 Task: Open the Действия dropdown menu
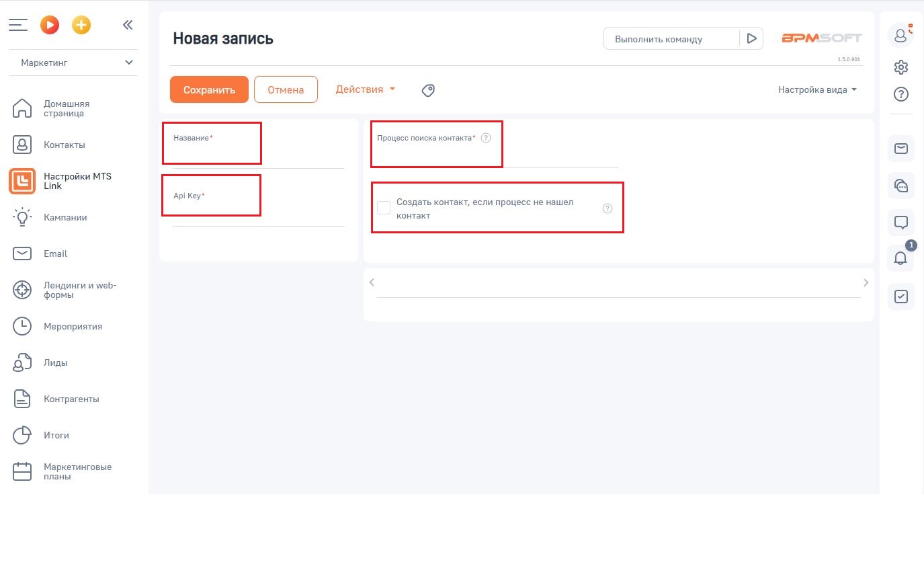point(365,89)
